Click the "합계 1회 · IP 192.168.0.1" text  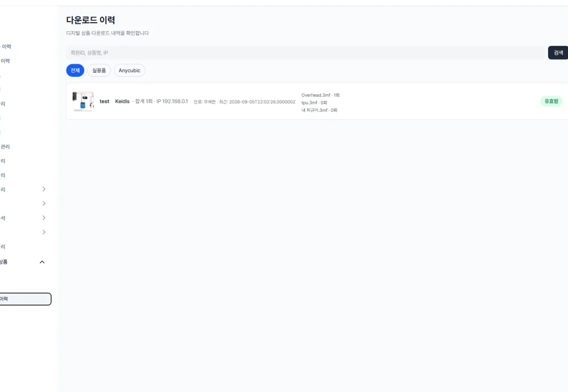tap(160, 102)
